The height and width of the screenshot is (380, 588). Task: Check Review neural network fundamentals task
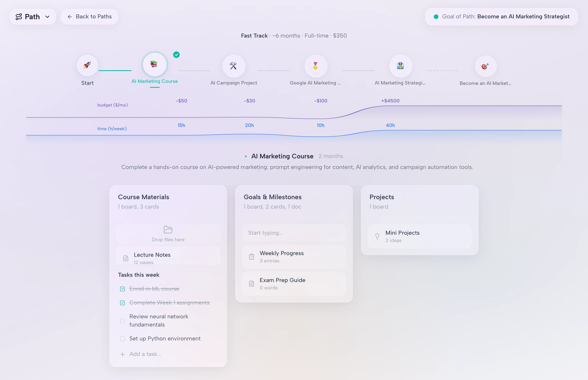pos(122,321)
